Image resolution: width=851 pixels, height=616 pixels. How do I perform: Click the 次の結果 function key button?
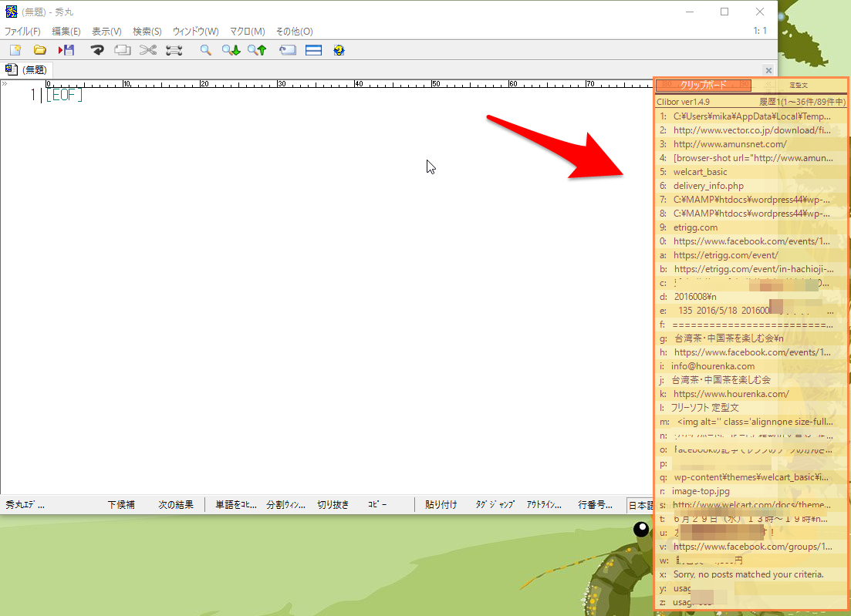point(176,505)
